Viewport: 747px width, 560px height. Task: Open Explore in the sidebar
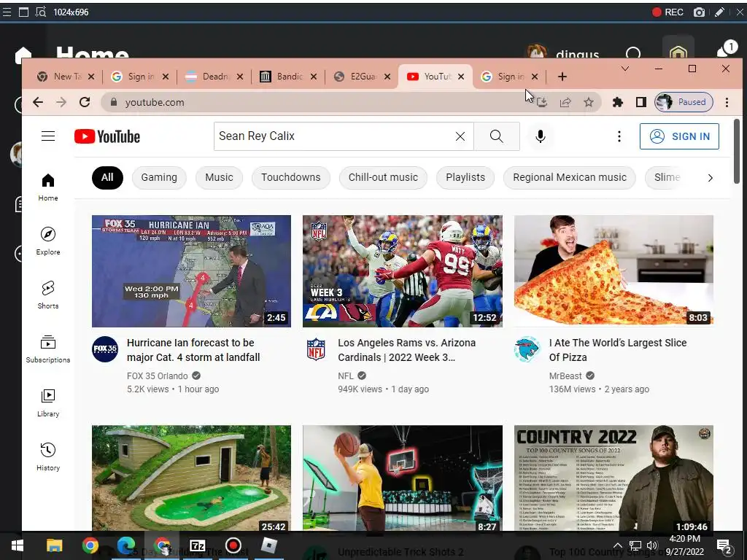(x=48, y=241)
